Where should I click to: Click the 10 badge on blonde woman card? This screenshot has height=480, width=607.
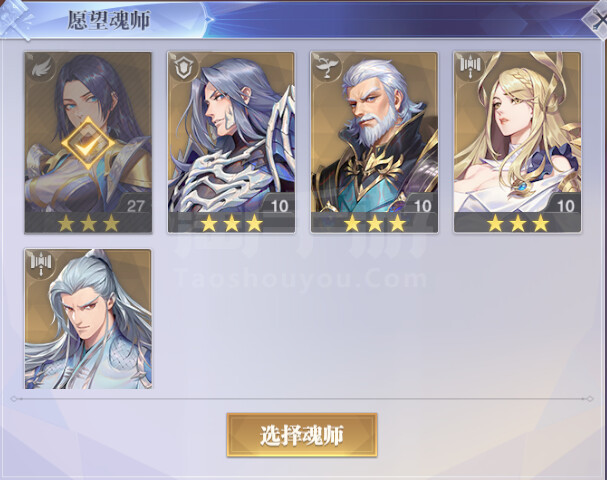(x=566, y=206)
